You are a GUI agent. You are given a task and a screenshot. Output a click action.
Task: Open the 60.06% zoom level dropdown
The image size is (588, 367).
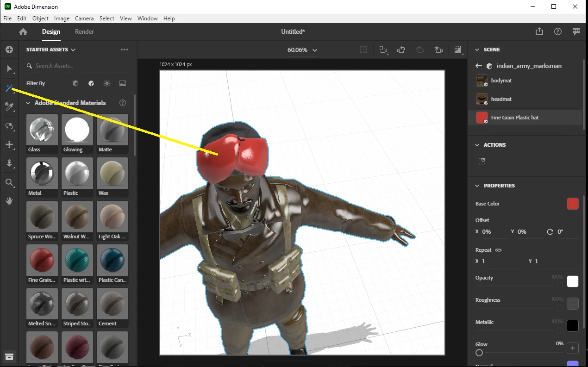[x=302, y=50]
